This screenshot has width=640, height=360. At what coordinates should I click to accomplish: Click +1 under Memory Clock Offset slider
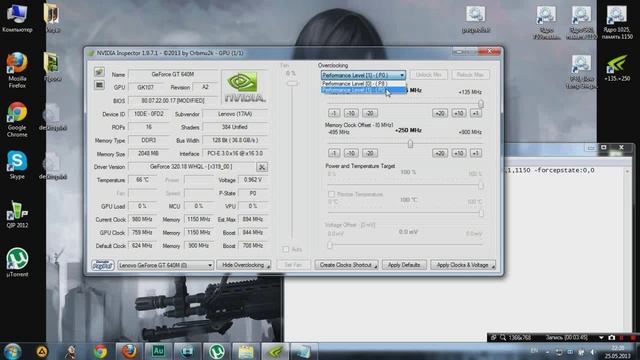[x=476, y=153]
